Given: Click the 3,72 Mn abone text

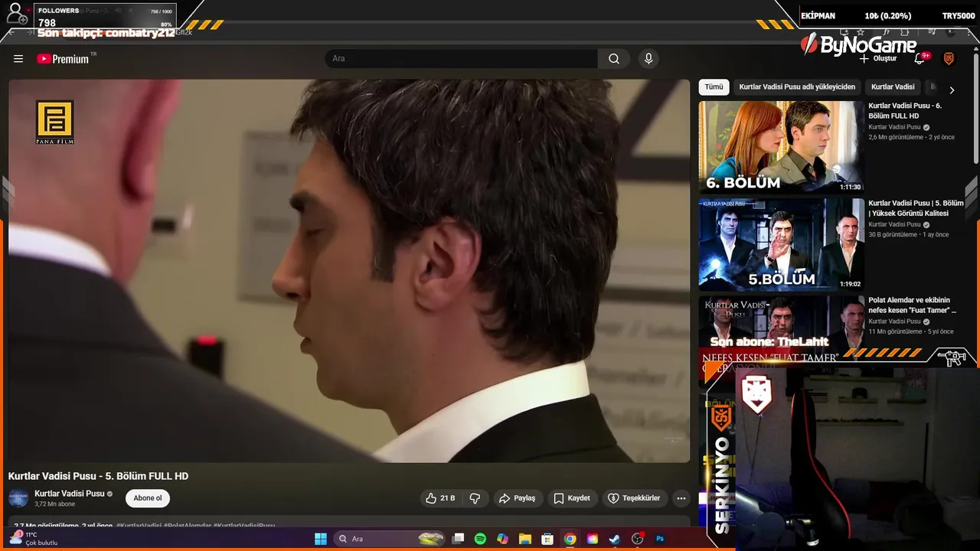Looking at the screenshot, I should click(x=54, y=504).
